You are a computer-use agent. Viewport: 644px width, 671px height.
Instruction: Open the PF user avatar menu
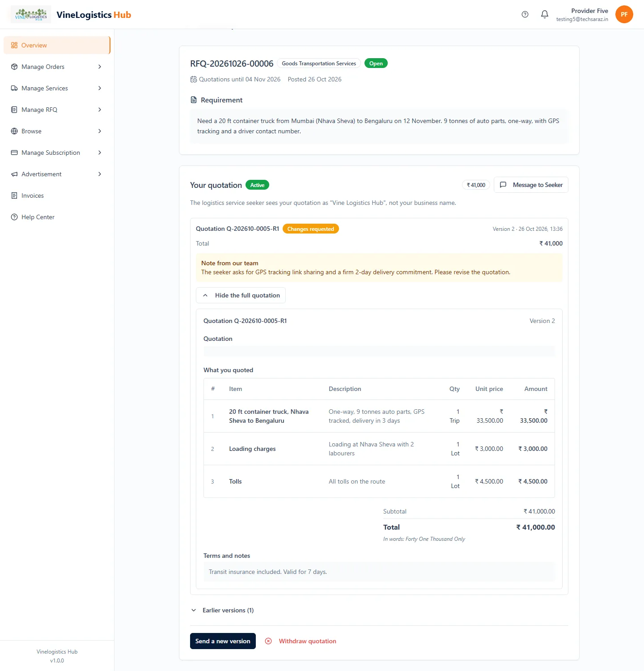click(624, 14)
